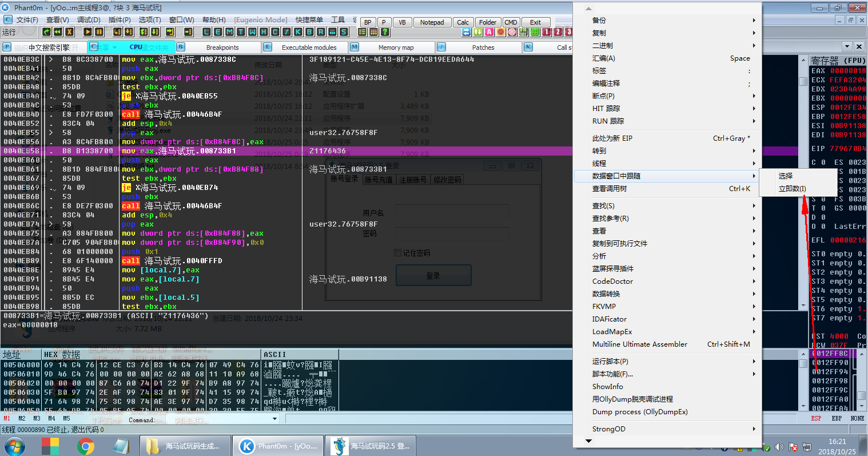The width and height of the screenshot is (868, 456).
Task: Click the execute till return icon
Action: tap(170, 32)
